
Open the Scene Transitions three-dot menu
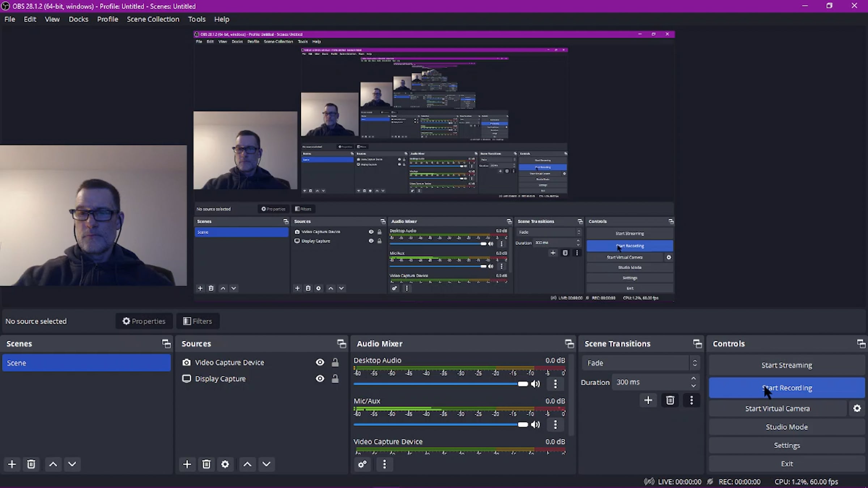(x=692, y=400)
